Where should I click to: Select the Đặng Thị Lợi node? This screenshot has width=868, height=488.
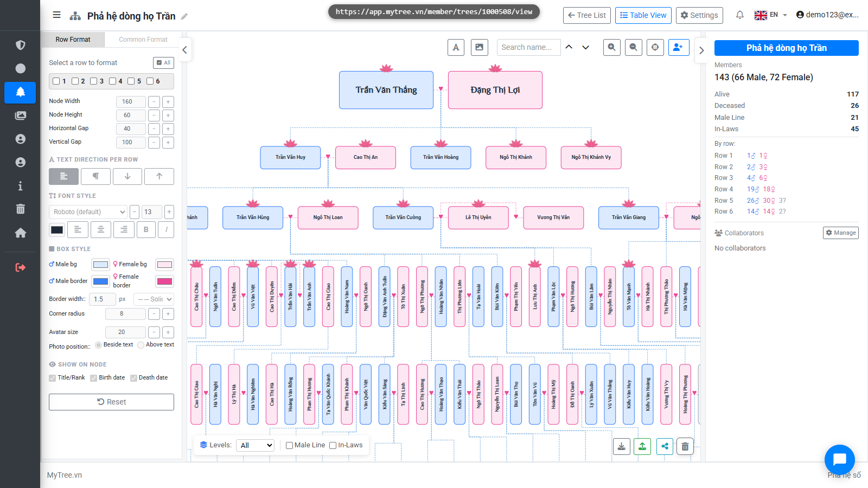[495, 90]
